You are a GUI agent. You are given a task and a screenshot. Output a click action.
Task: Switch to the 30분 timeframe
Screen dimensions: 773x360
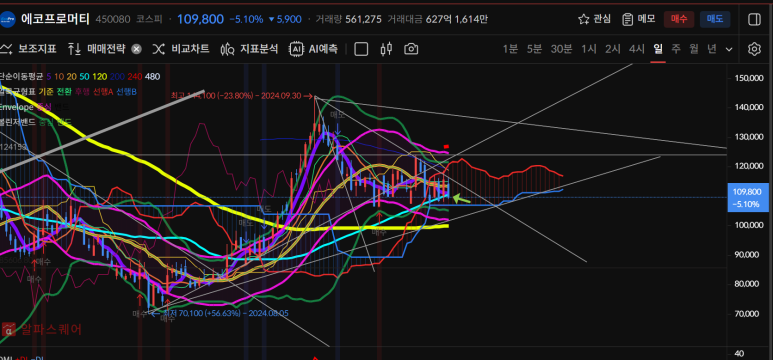[x=561, y=49]
